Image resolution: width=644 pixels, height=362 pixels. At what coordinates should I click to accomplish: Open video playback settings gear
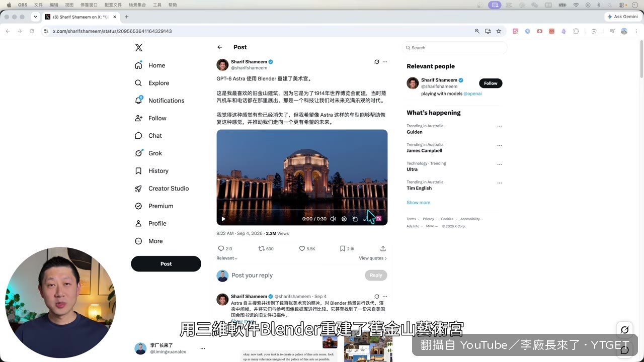tap(344, 219)
